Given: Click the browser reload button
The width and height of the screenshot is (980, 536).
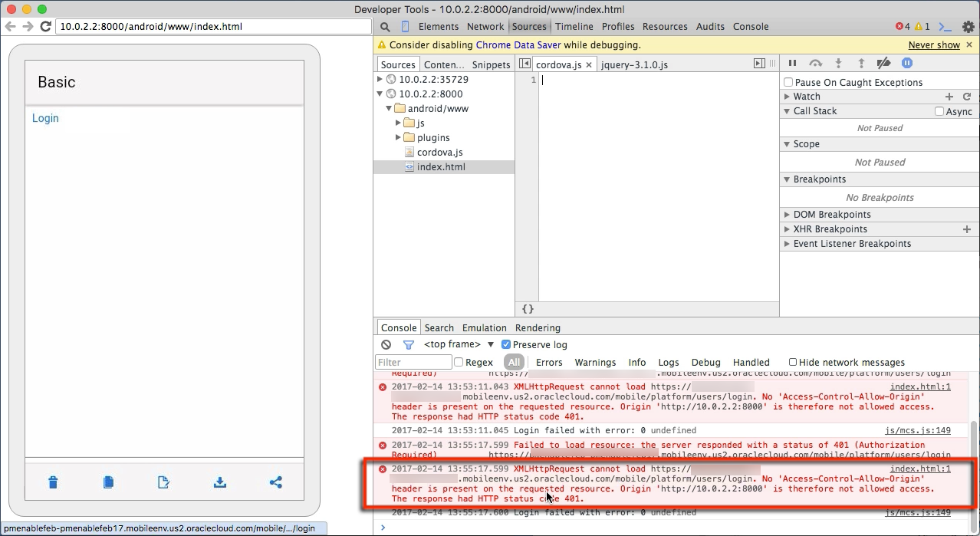Looking at the screenshot, I should [45, 26].
